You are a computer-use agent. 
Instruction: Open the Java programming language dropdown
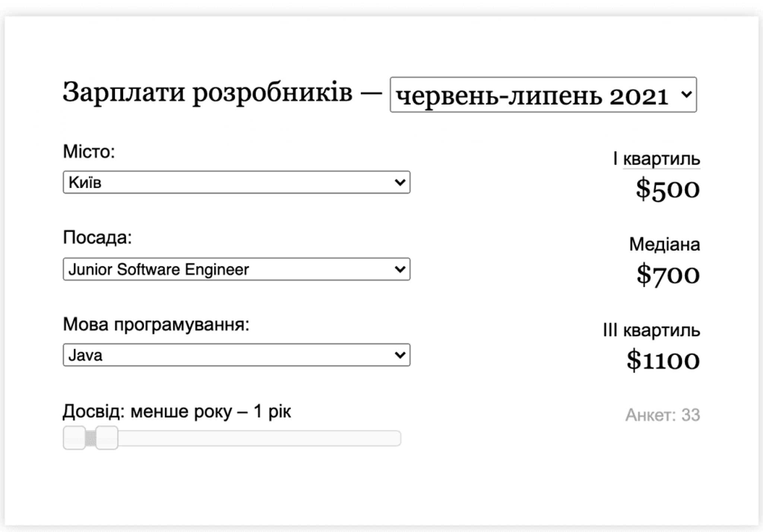pos(236,355)
